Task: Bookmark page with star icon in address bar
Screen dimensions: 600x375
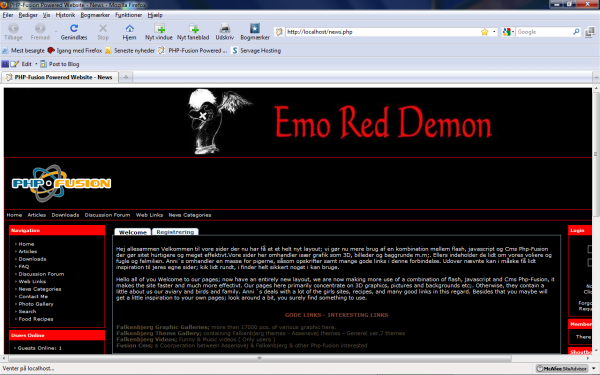Action: pyautogui.click(x=484, y=32)
